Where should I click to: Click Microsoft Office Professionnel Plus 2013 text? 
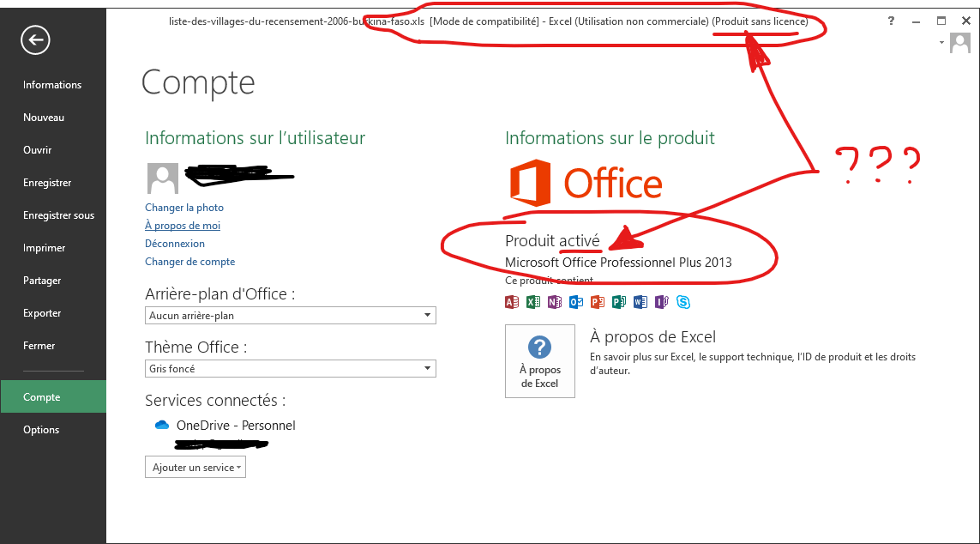618,263
